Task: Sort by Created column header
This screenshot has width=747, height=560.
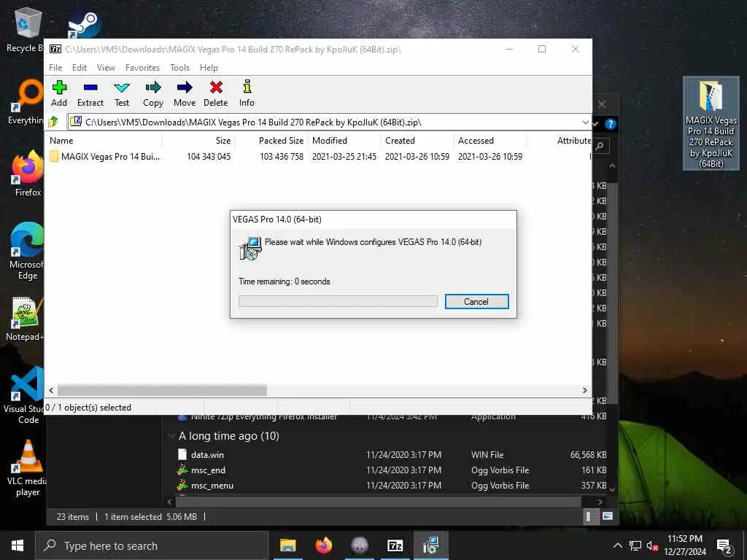Action: pyautogui.click(x=417, y=141)
